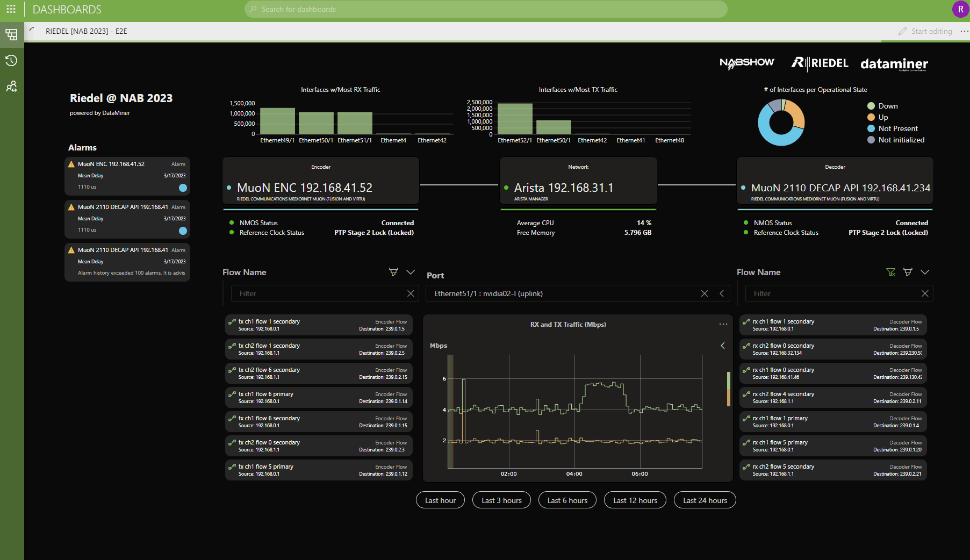The image size is (970, 560).
Task: Click the Riedel logo
Action: pyautogui.click(x=820, y=63)
